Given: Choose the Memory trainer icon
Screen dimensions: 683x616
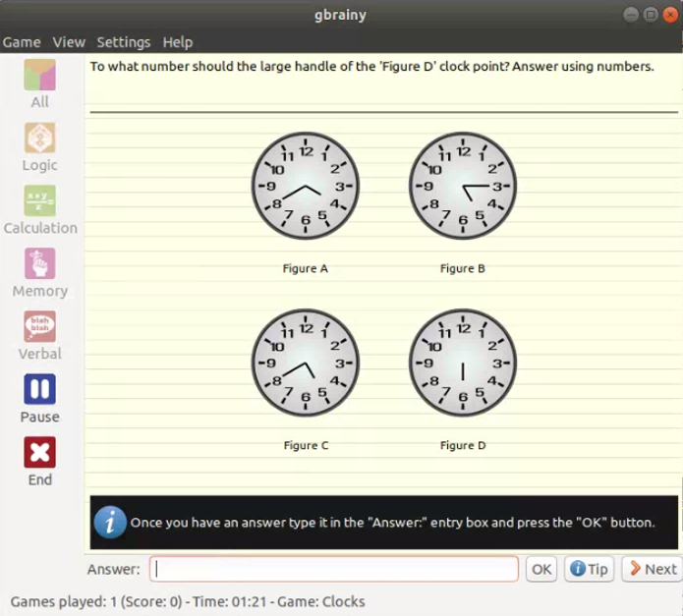Looking at the screenshot, I should click(x=39, y=264).
